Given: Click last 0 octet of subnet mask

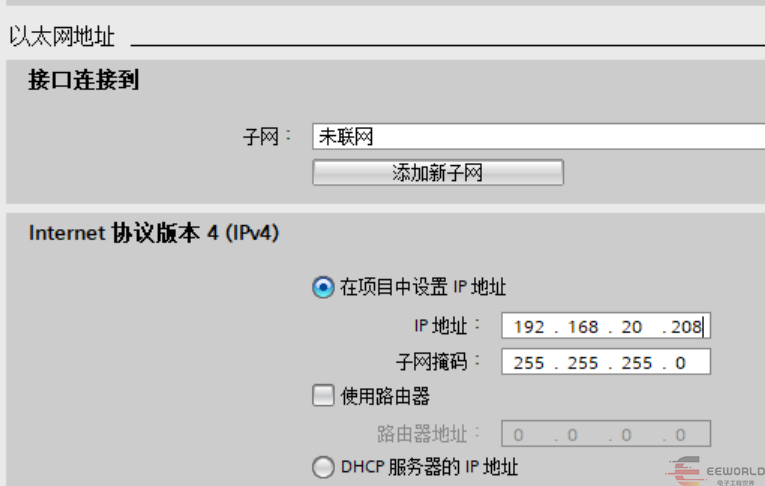Looking at the screenshot, I should click(680, 363).
